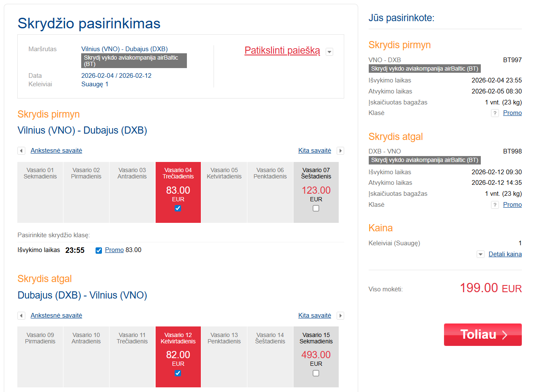Image resolution: width=540 pixels, height=392 pixels.
Task: Toggle the Promo 83.00 class checkbox
Action: 99,250
